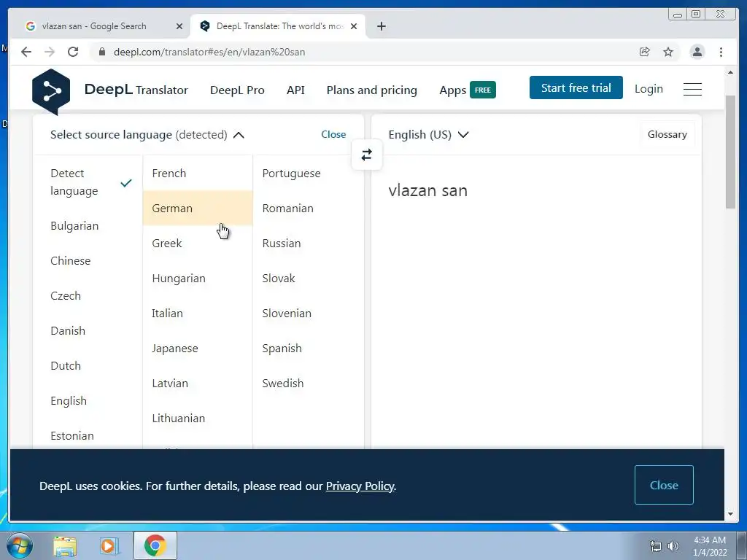Select Latvian from language list
747x560 pixels.
pos(198,384)
